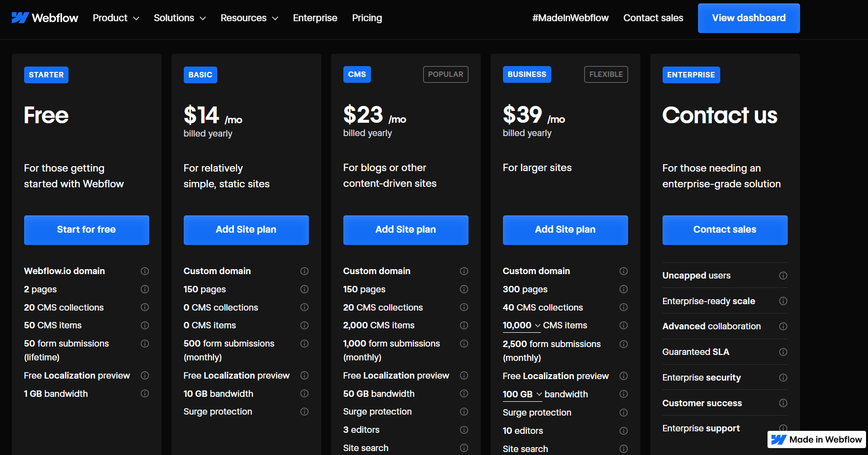Open info icon for 10 editors
This screenshot has width=868, height=455.
coord(624,431)
